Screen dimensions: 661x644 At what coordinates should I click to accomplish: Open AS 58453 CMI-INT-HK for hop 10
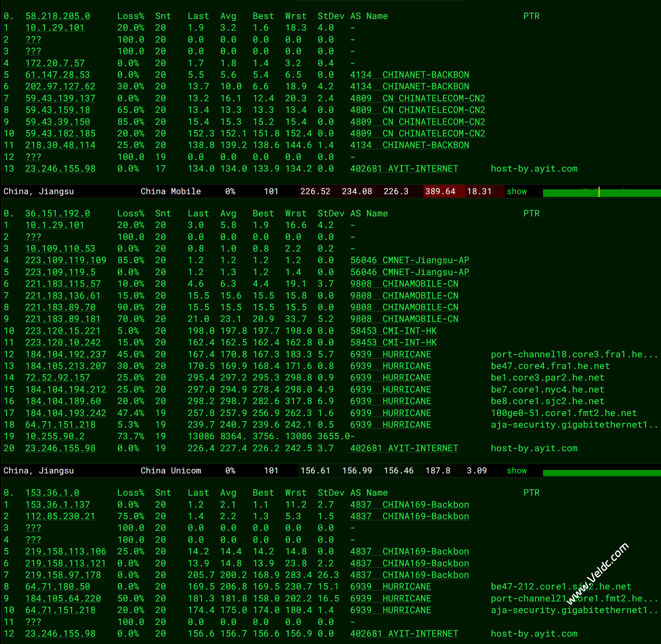click(x=393, y=331)
